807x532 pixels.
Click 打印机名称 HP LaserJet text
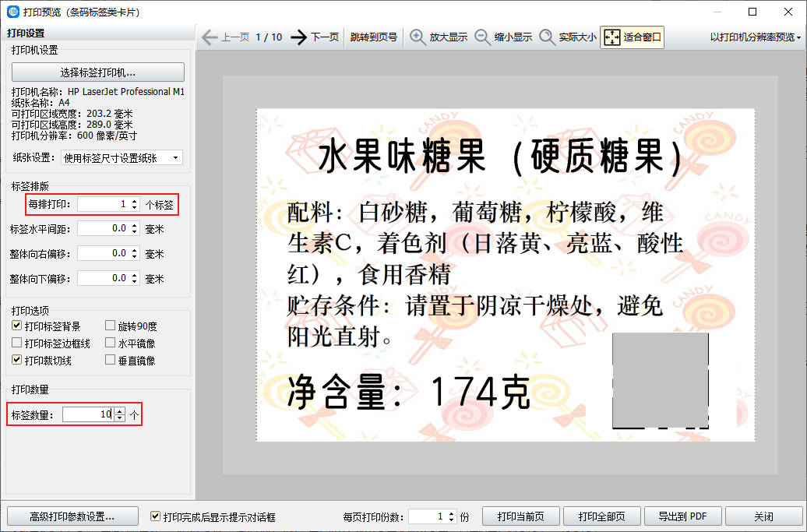point(98,92)
